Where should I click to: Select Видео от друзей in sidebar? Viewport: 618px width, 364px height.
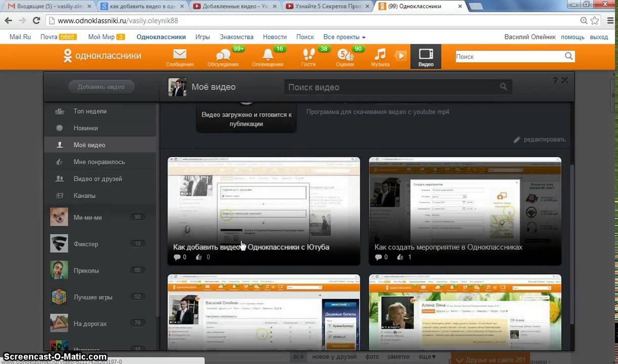(98, 179)
